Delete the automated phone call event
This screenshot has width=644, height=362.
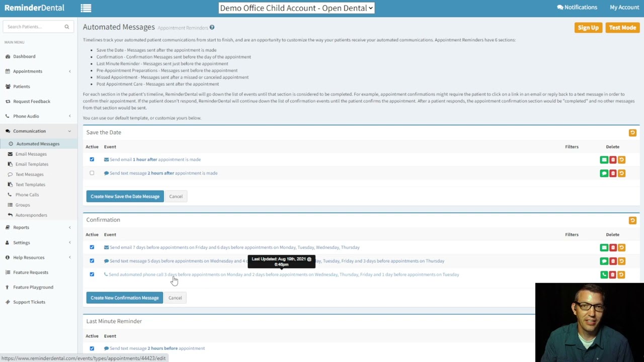(613, 275)
